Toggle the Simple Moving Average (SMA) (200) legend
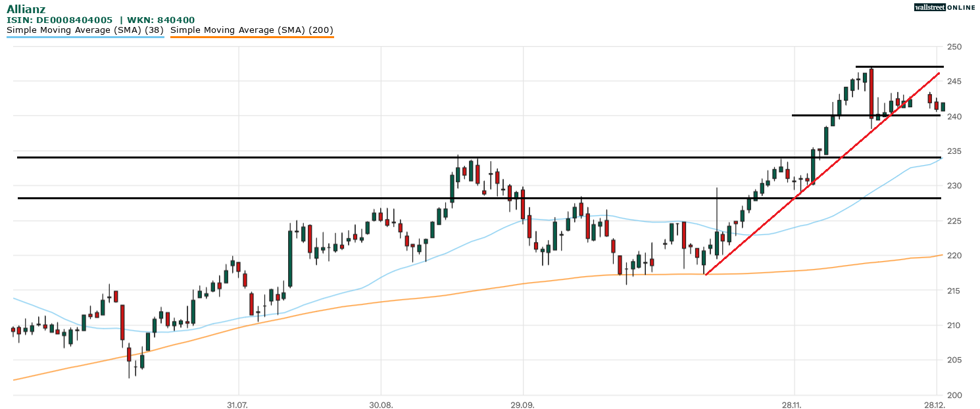This screenshot has height=409, width=980. point(252,30)
